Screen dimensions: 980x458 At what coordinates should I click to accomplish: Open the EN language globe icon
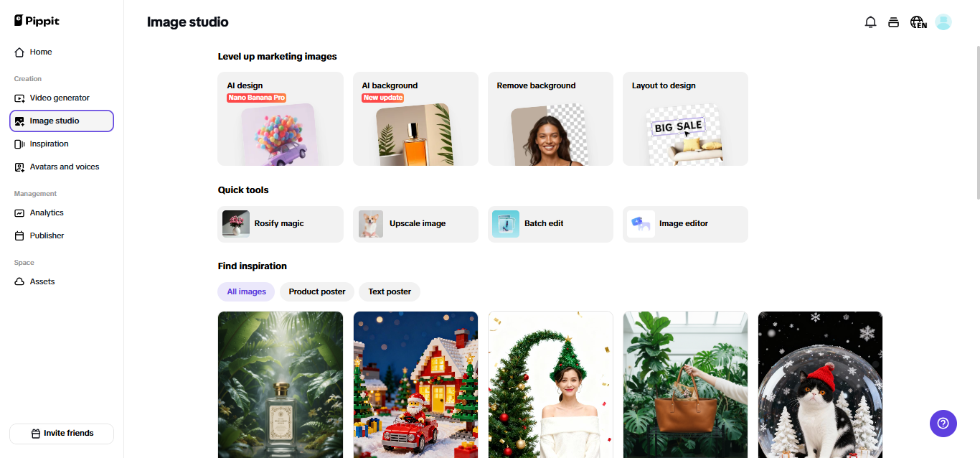pos(918,22)
